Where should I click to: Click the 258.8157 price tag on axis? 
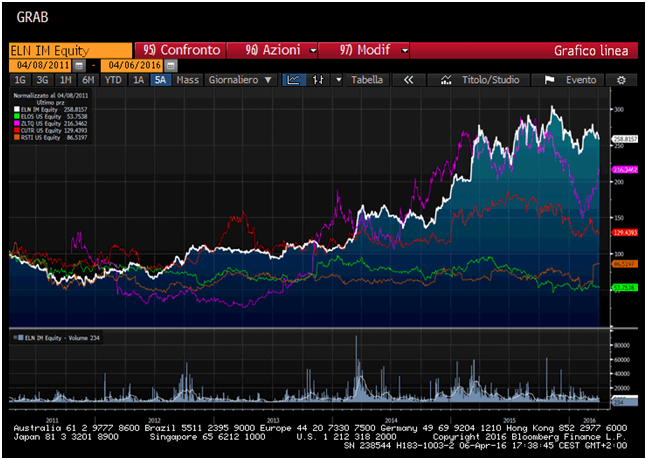627,139
